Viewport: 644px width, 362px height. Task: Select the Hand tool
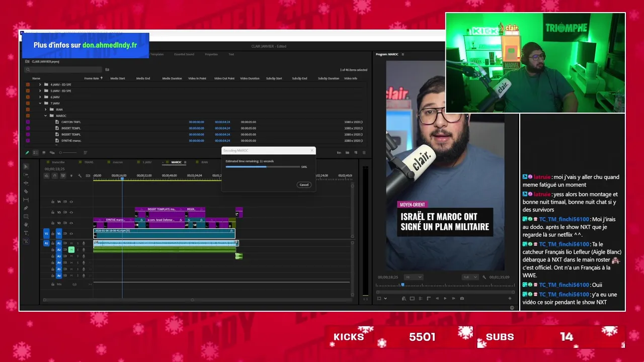pyautogui.click(x=26, y=225)
